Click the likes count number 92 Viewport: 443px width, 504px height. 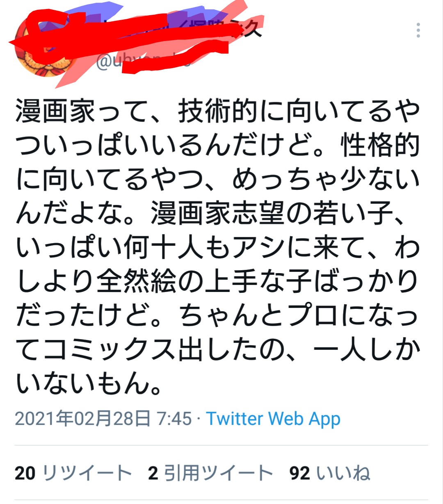point(299,473)
